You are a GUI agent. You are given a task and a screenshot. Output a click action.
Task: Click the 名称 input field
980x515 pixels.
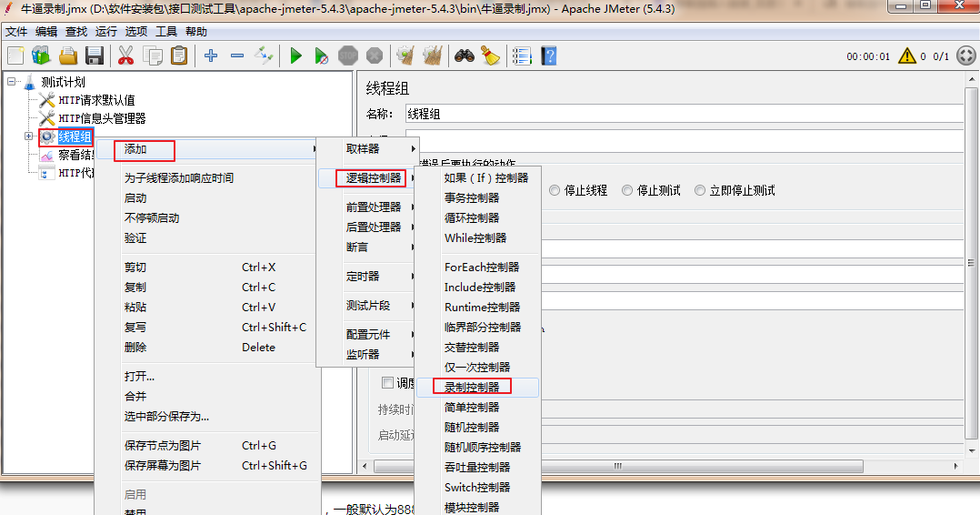click(x=684, y=114)
